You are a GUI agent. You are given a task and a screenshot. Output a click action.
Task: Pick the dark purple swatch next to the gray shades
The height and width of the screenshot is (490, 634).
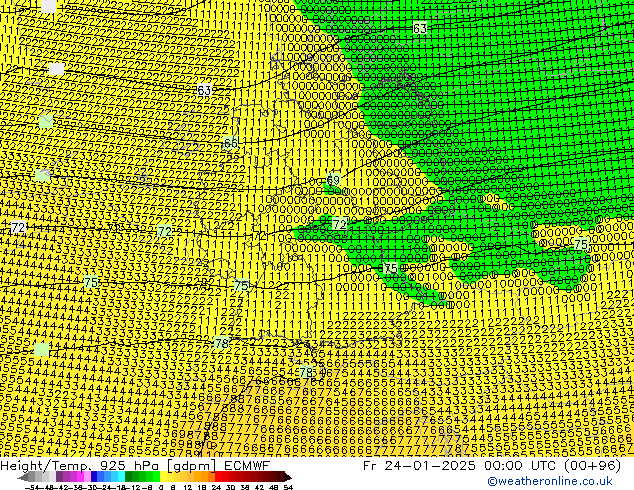(59, 477)
